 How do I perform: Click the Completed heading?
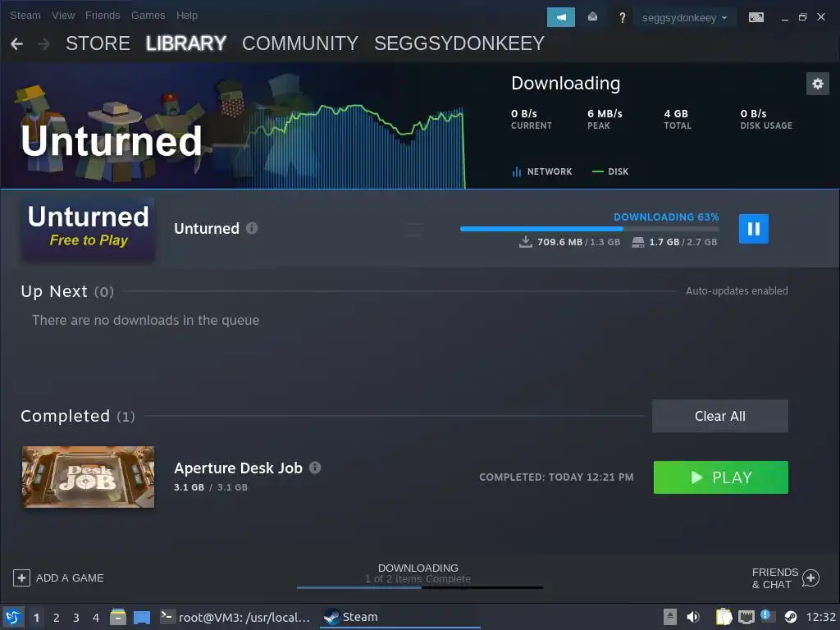pyautogui.click(x=66, y=416)
